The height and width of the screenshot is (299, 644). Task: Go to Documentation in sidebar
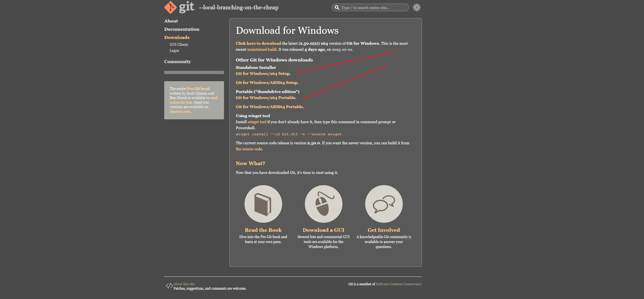tap(181, 29)
